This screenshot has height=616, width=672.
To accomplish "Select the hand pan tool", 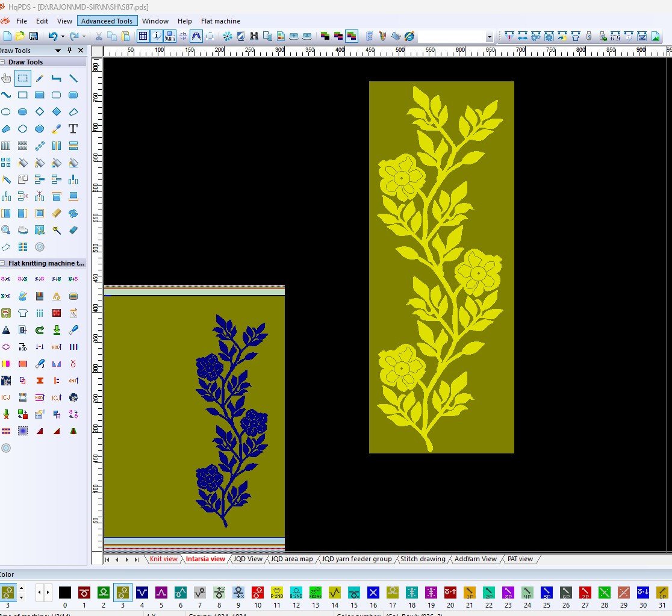I will coord(6,78).
